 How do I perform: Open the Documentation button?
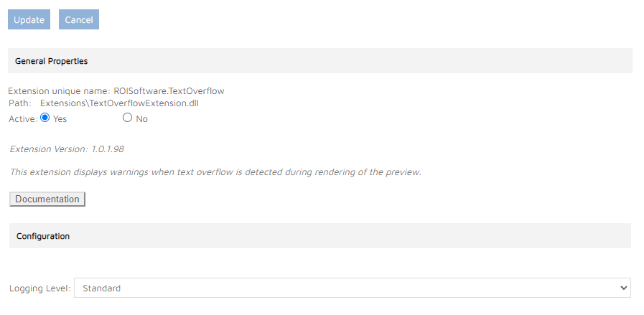pyautogui.click(x=47, y=199)
